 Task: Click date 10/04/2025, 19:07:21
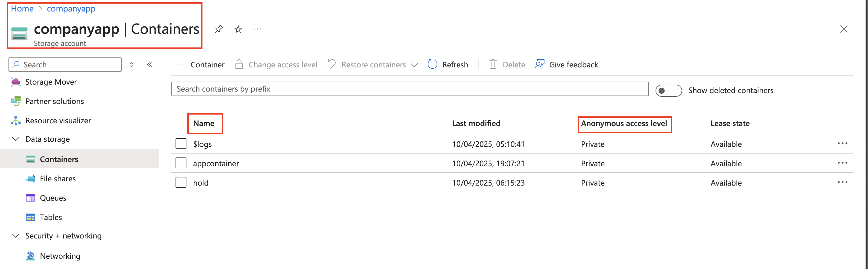tap(488, 163)
